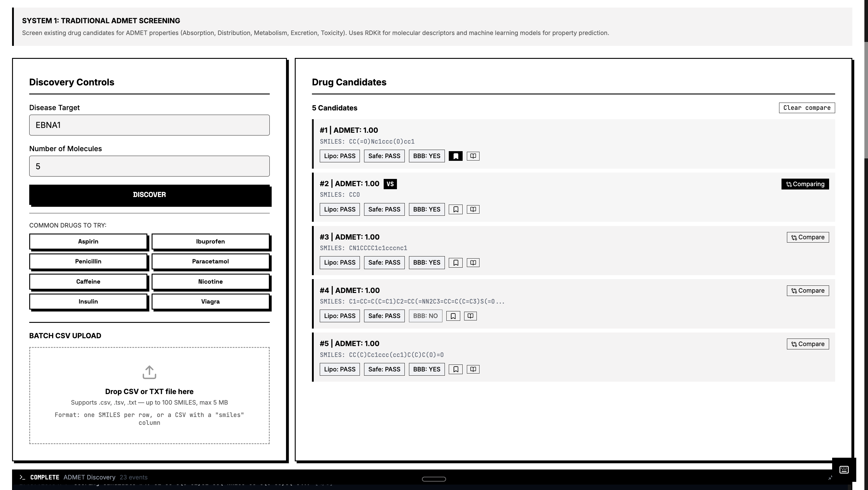The image size is (868, 490).
Task: Click the Clear compare button
Action: pyautogui.click(x=806, y=108)
